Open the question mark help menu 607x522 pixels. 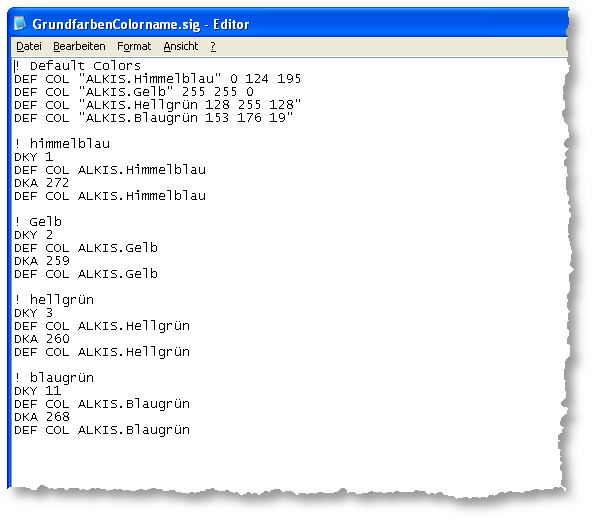coord(213,46)
